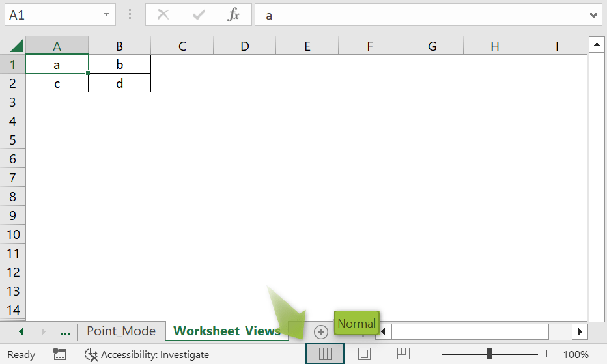
Task: Open zoom dialog via 100% level
Action: click(x=576, y=354)
